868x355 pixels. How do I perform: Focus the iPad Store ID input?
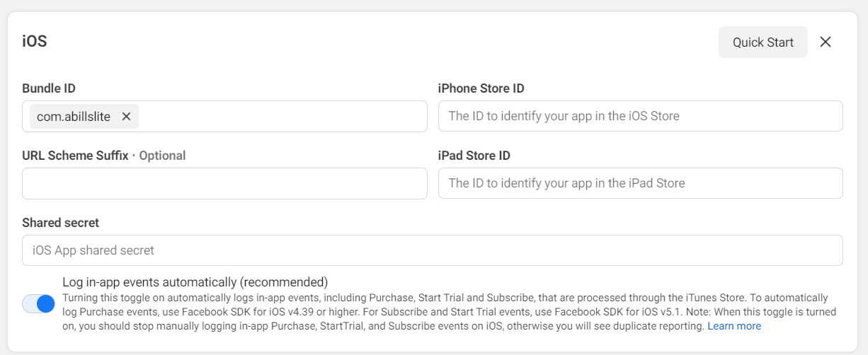point(640,183)
